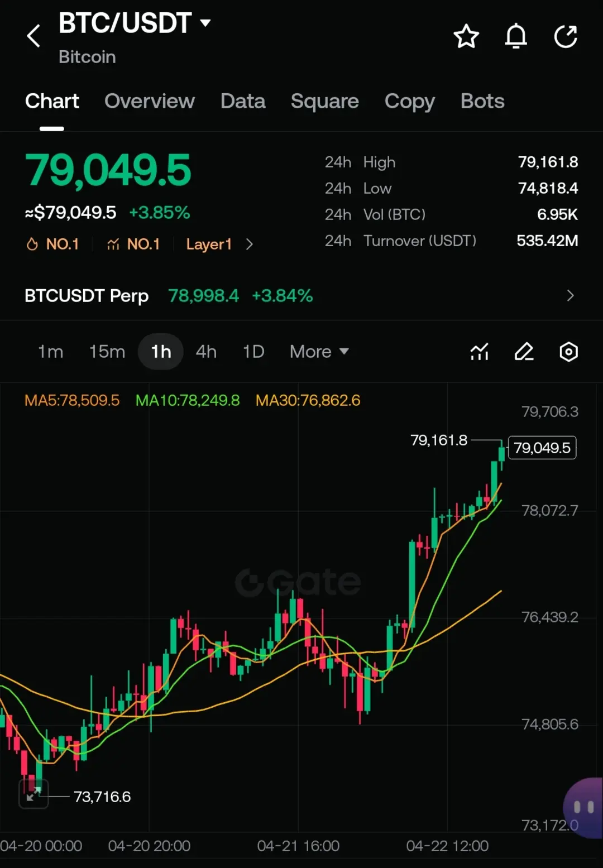Tap the 79,161.8 chart high marker
Image resolution: width=603 pixels, height=868 pixels.
click(x=439, y=440)
